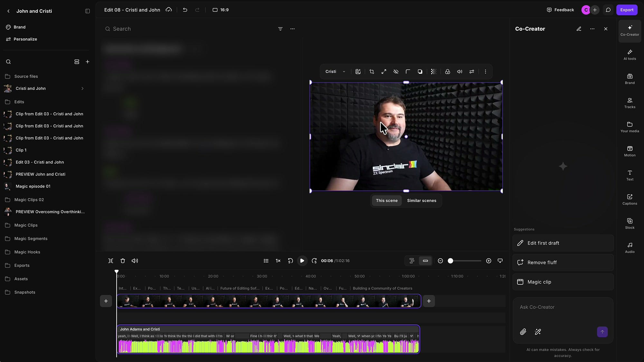Click the fill-frame expand arrows icon

click(x=384, y=72)
